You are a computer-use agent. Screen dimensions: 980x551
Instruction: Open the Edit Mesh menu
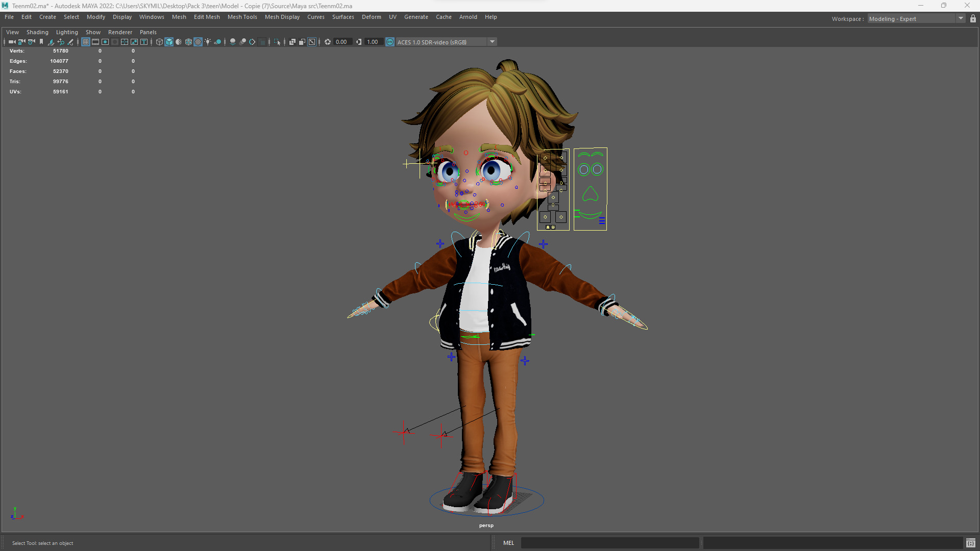pyautogui.click(x=207, y=17)
